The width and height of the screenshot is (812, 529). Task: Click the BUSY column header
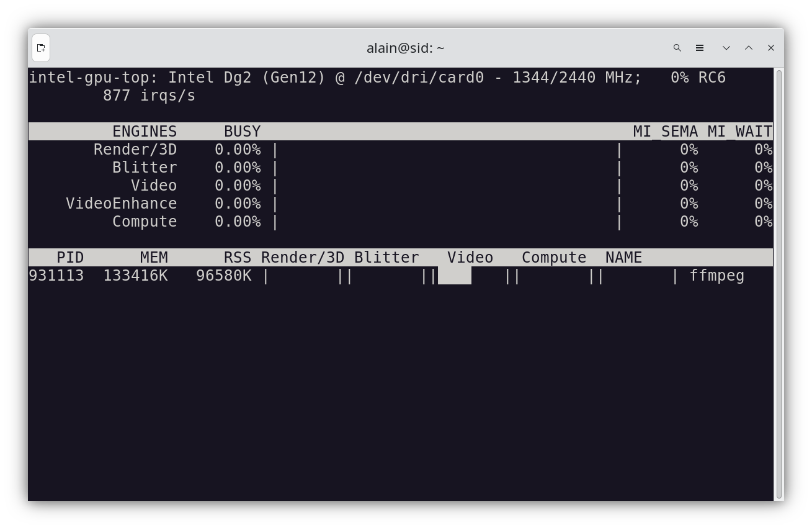pos(243,132)
